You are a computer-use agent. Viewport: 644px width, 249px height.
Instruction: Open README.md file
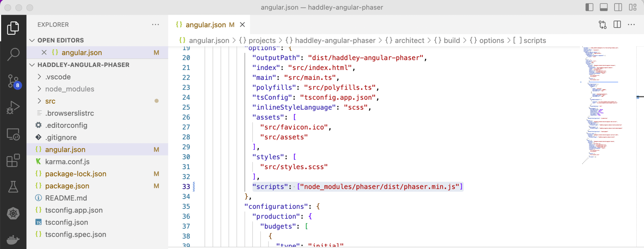click(98, 198)
